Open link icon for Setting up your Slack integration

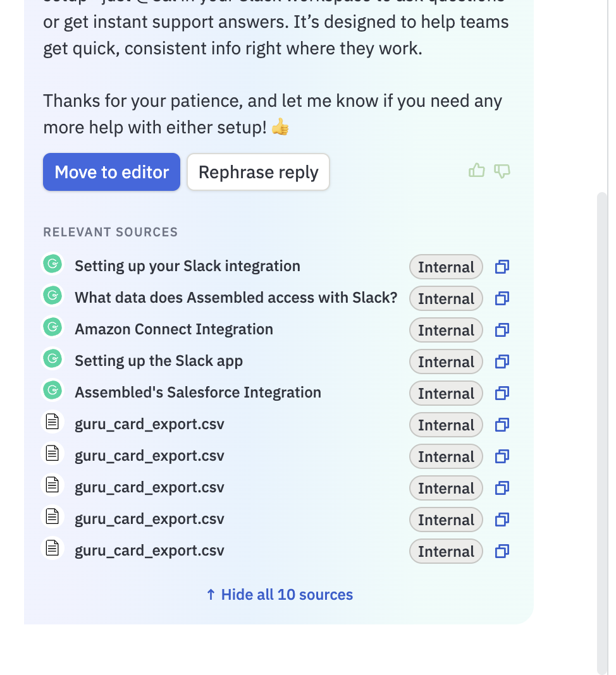tap(502, 267)
